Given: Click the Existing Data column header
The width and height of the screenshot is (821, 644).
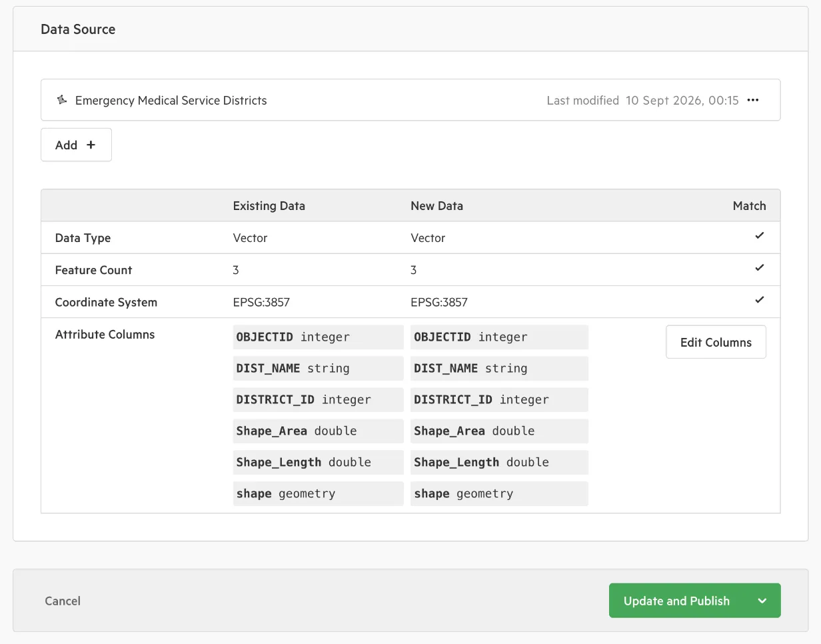Looking at the screenshot, I should tap(269, 206).
